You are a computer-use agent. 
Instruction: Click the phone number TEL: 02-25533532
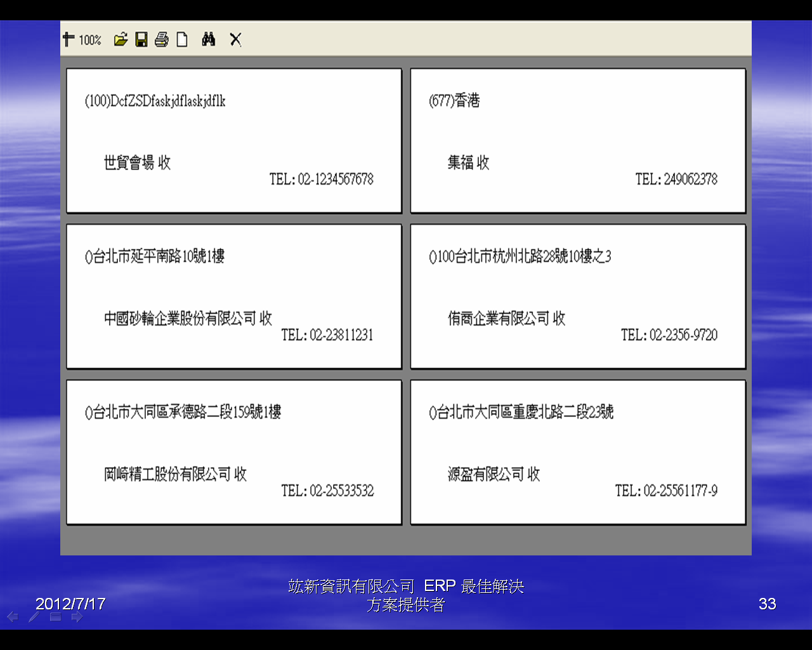[328, 490]
